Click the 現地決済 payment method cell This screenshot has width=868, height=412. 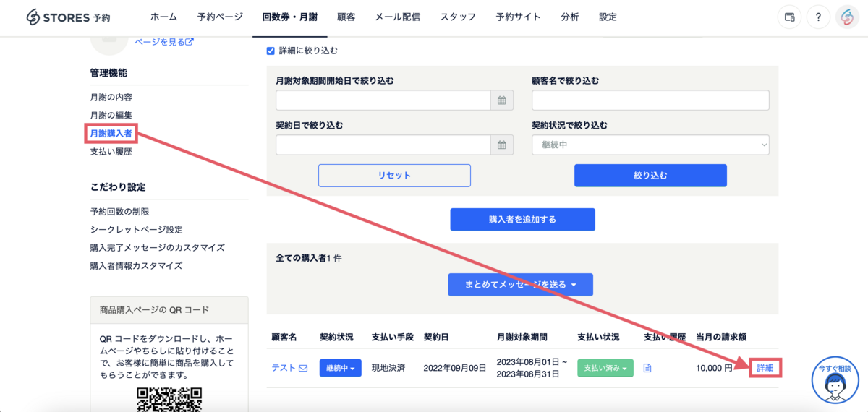[x=388, y=368]
